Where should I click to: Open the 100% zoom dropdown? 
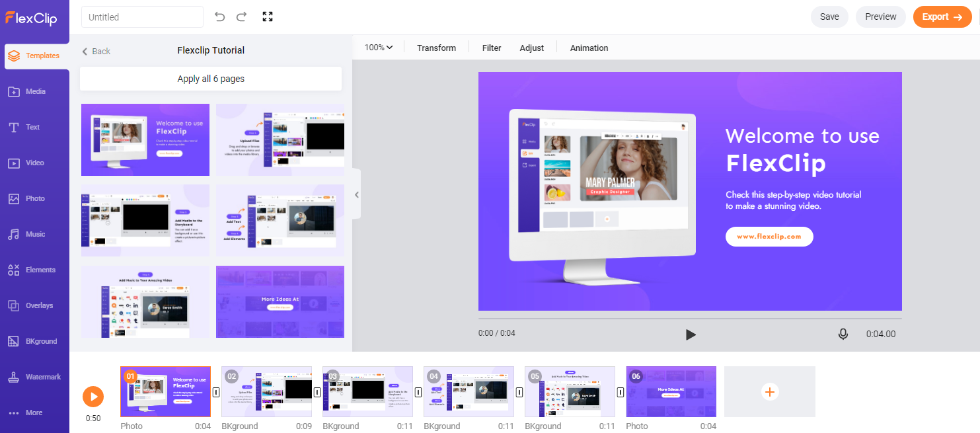[379, 48]
